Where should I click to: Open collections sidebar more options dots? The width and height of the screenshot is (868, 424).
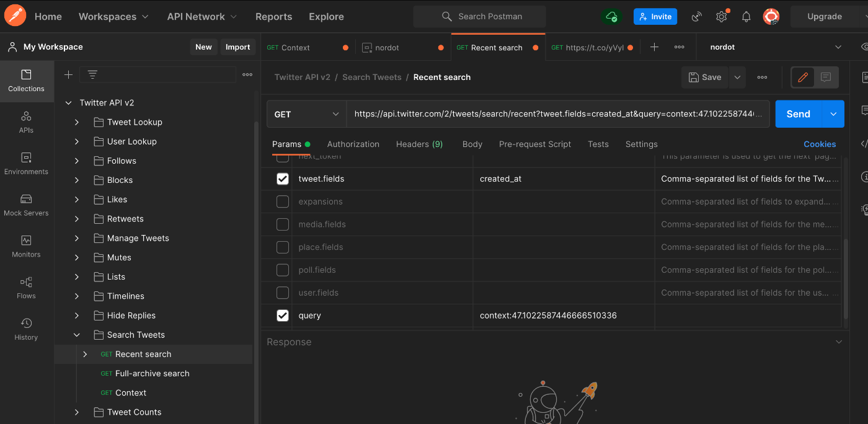click(x=247, y=74)
